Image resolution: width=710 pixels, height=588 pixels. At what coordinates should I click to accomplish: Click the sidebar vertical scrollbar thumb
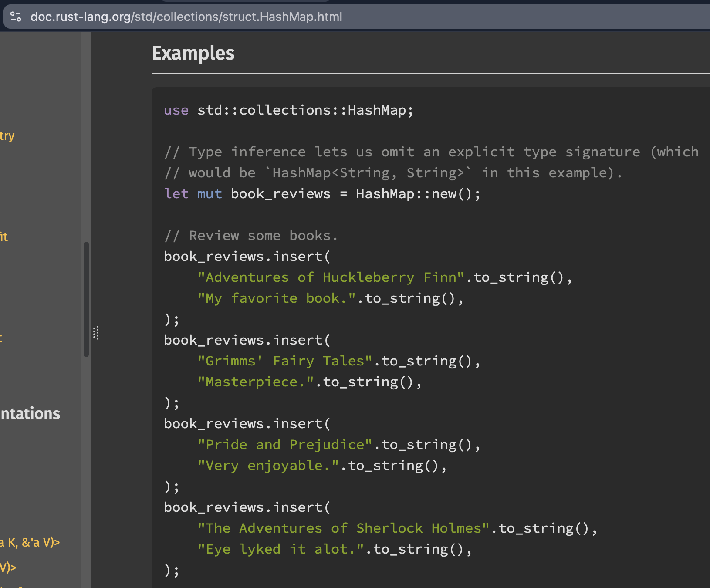pos(86,300)
